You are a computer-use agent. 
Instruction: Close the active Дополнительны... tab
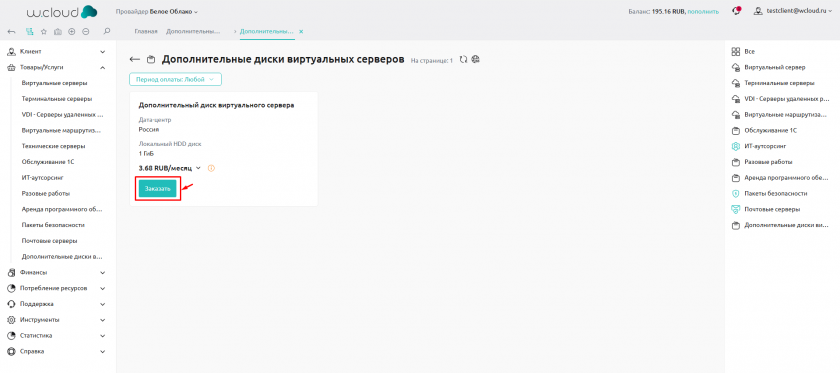(301, 32)
